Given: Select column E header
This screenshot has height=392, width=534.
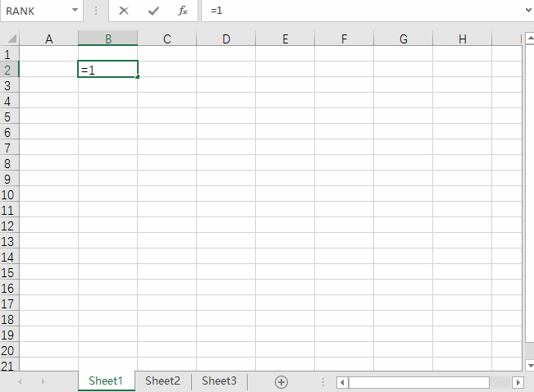Looking at the screenshot, I should coord(285,39).
